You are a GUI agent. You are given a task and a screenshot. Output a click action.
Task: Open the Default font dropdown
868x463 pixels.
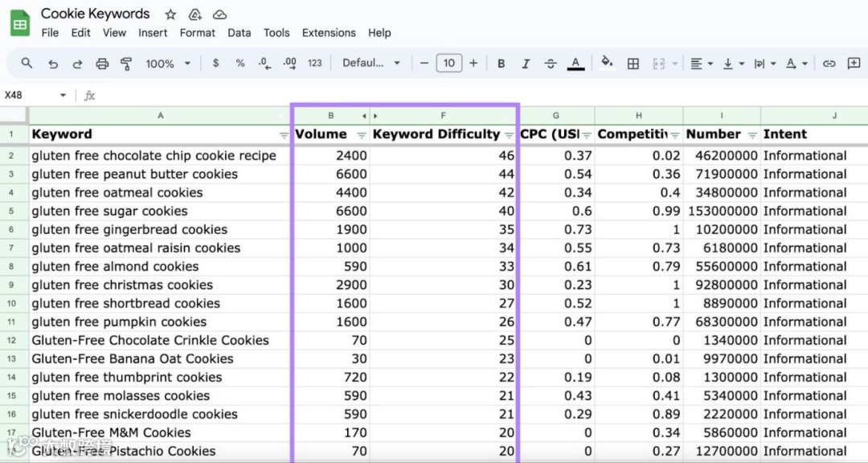pyautogui.click(x=371, y=64)
